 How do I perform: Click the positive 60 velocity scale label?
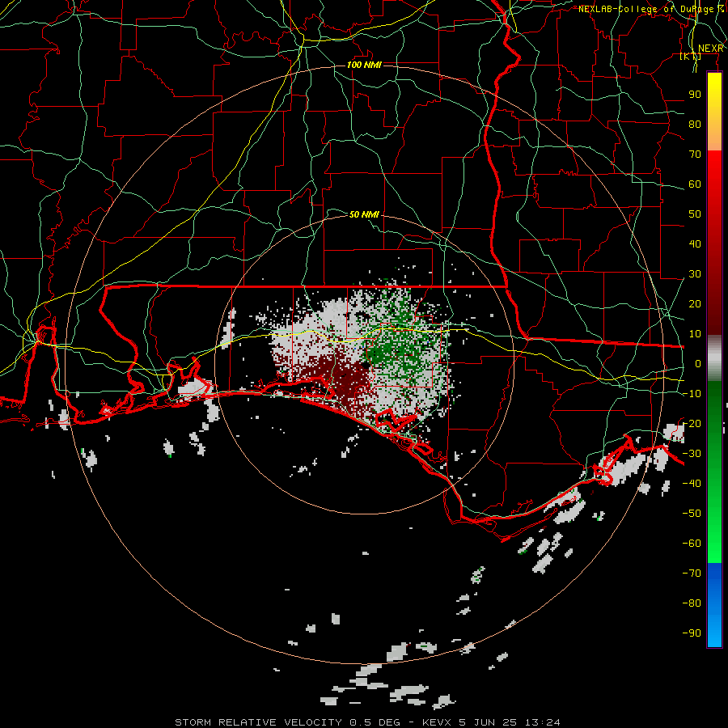coord(695,184)
